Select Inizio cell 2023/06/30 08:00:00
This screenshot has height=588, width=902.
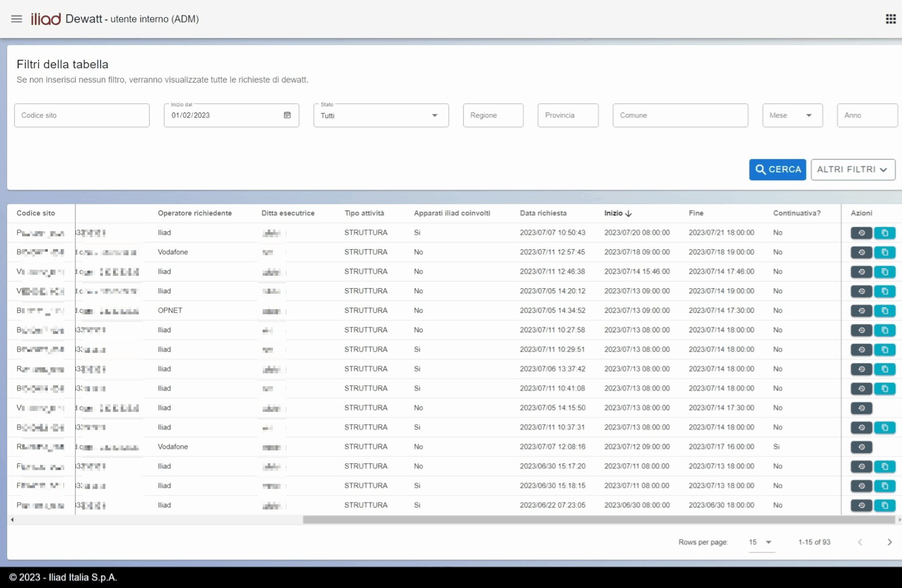[x=637, y=505]
